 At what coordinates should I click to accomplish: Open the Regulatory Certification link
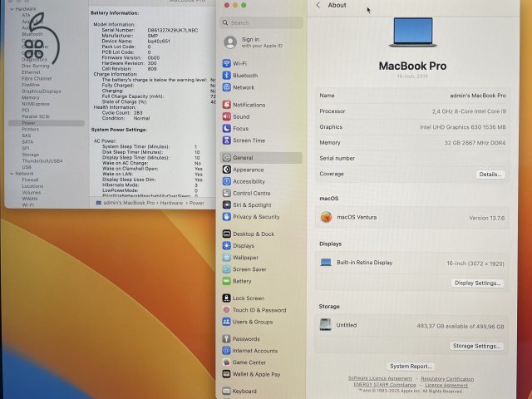pyautogui.click(x=447, y=379)
